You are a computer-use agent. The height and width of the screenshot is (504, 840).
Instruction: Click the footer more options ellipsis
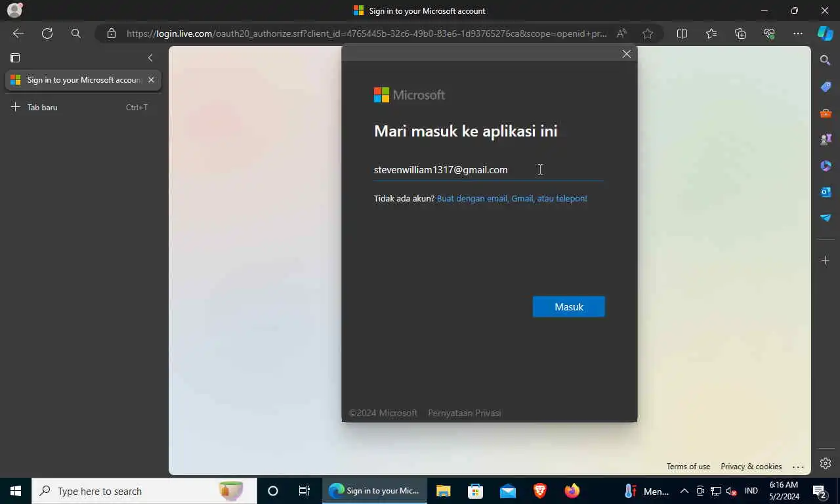[x=799, y=467]
